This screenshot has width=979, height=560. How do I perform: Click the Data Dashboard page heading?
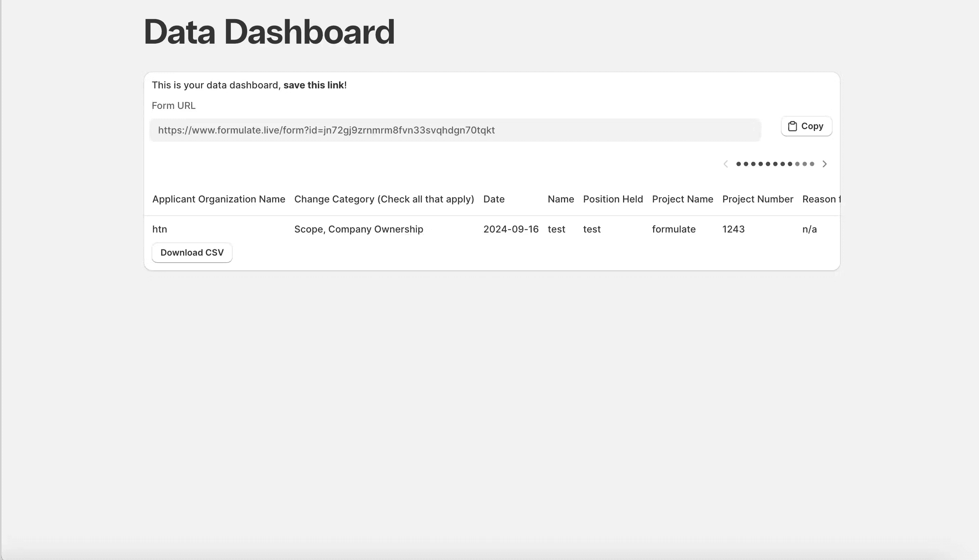tap(269, 32)
